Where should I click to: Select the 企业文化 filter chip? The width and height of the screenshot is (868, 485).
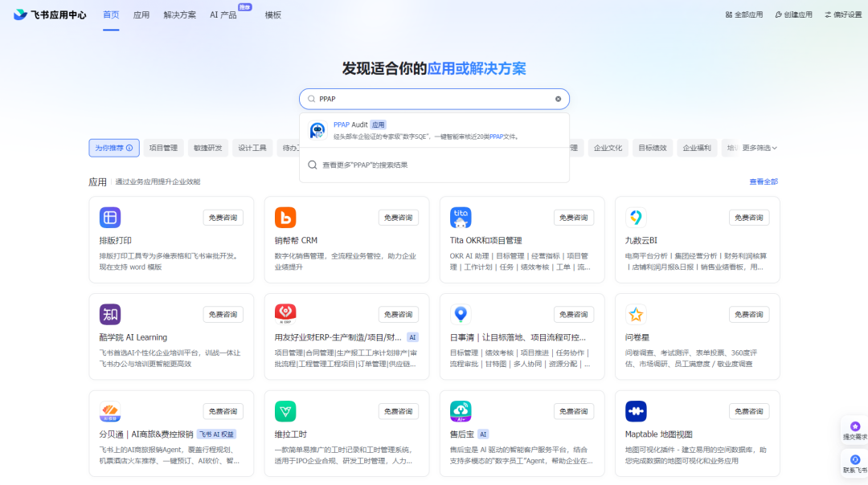tap(608, 148)
